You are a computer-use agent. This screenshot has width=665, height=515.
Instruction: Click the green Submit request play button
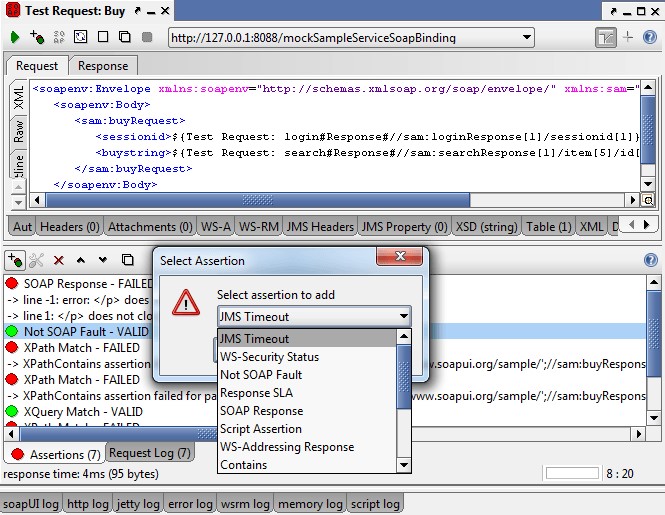pyautogui.click(x=15, y=38)
